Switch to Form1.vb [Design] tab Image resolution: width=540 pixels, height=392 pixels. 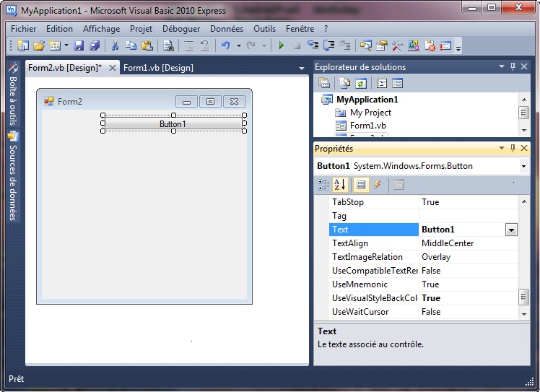(x=158, y=68)
